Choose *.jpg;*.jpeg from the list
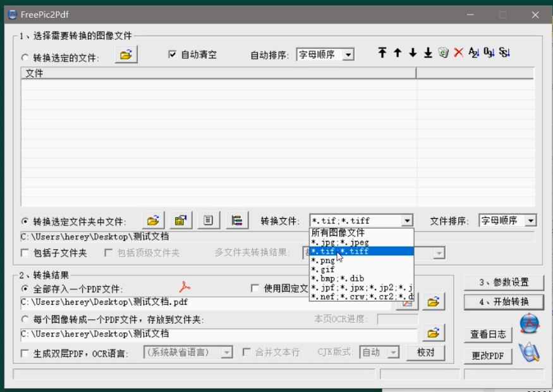Image resolution: width=553 pixels, height=392 pixels. [362, 242]
